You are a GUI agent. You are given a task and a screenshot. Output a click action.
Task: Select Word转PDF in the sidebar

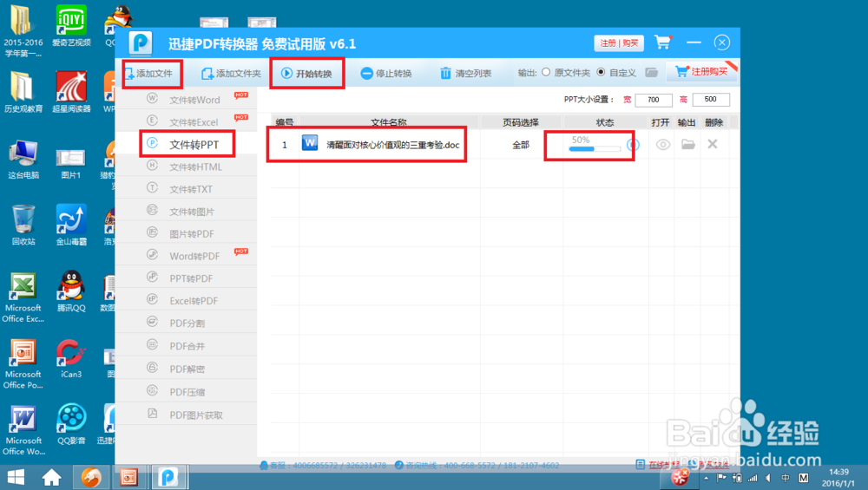click(187, 256)
